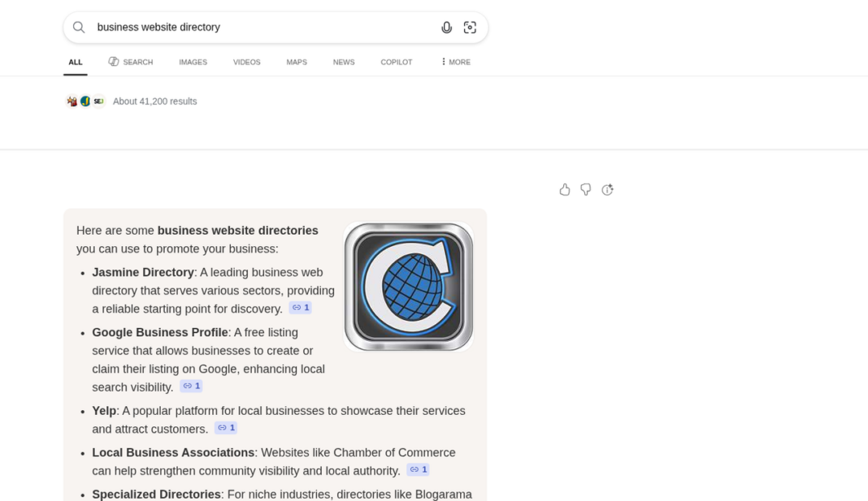Expand the MORE menu
The image size is (868, 501).
(456, 62)
